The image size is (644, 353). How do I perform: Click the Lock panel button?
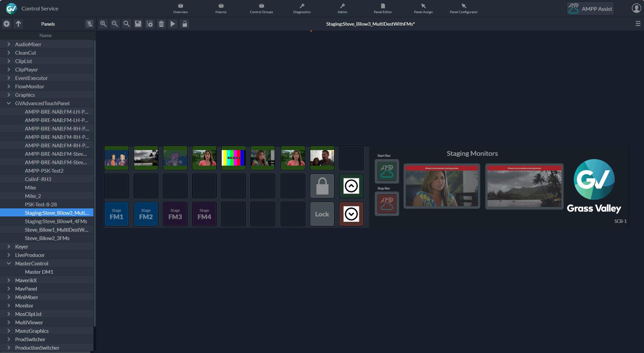322,214
